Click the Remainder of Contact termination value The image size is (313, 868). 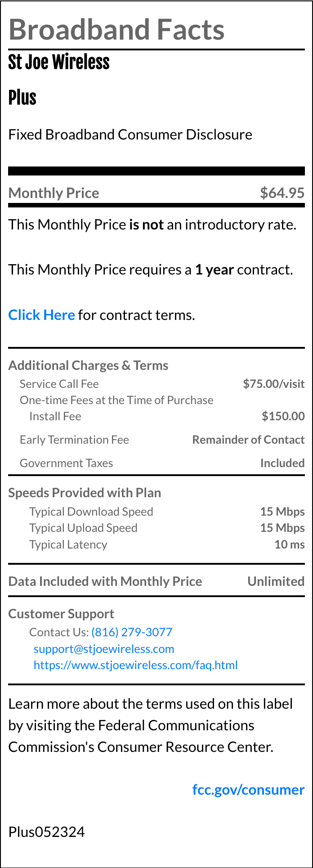tap(248, 440)
